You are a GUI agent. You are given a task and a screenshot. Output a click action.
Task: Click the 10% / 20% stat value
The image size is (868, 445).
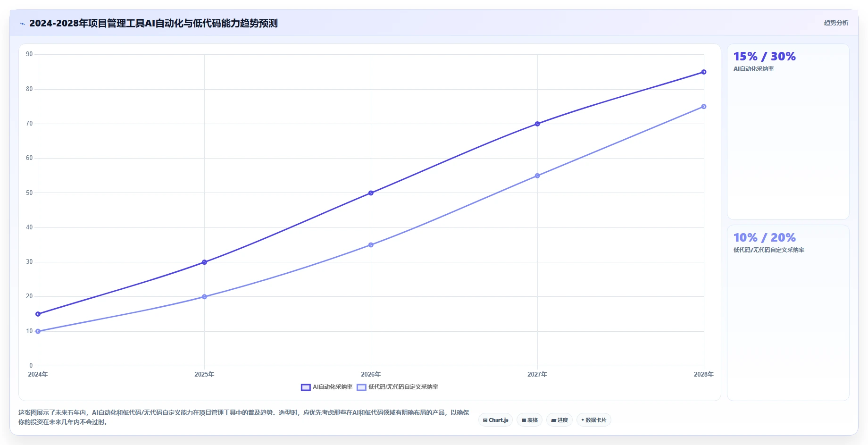pyautogui.click(x=764, y=238)
